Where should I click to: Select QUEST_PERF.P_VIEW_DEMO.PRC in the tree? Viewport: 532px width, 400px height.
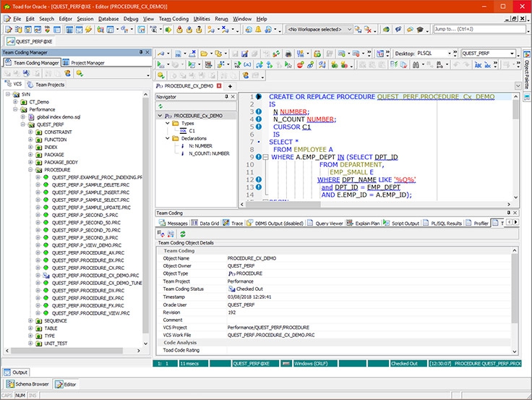[85, 245]
